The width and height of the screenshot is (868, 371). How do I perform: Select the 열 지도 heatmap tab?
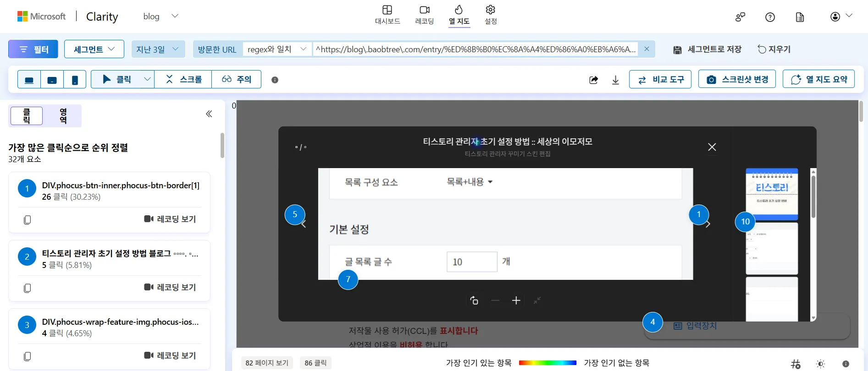pyautogui.click(x=459, y=15)
